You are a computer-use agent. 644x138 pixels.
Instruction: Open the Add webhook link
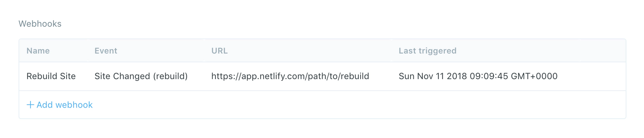pos(64,105)
